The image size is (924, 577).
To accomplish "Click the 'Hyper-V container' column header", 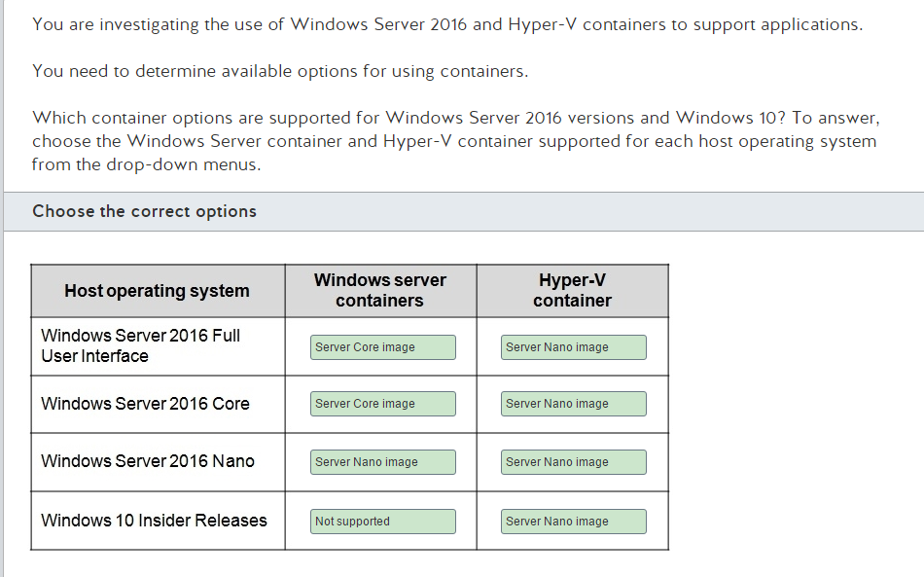I will tap(572, 290).
